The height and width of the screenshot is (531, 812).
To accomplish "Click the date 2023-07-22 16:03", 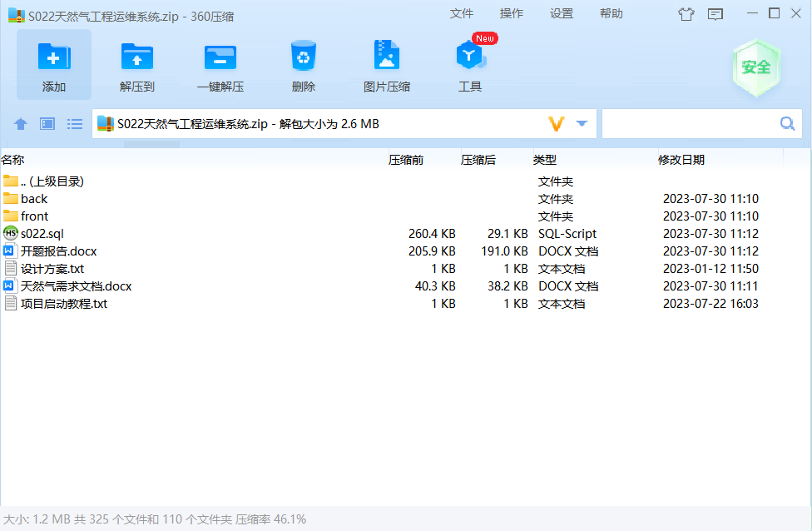I will click(x=710, y=304).
